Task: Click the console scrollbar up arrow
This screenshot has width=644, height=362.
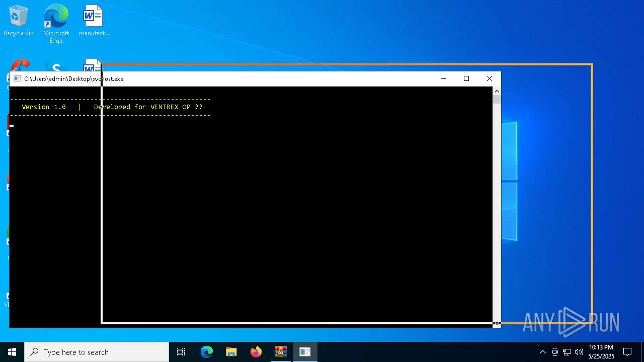Action: click(497, 91)
